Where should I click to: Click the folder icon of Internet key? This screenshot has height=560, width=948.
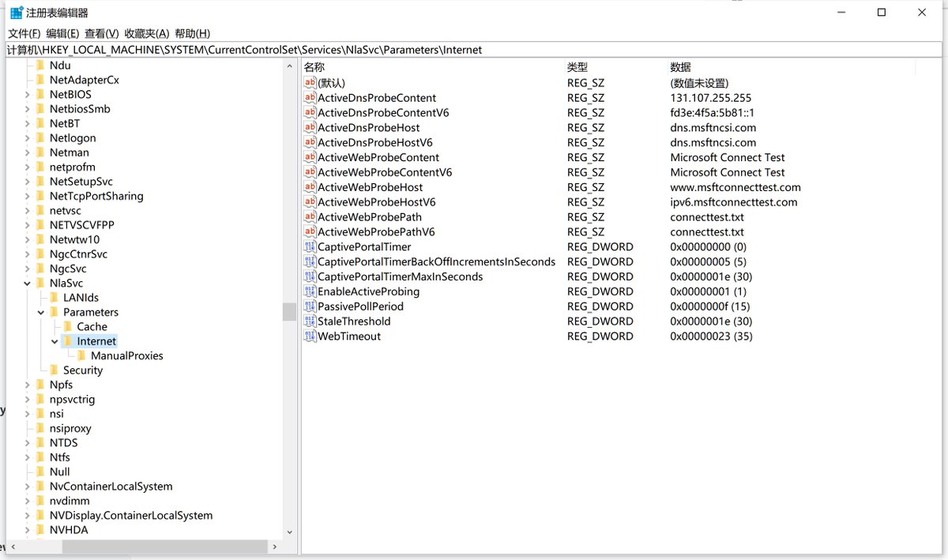tap(68, 341)
